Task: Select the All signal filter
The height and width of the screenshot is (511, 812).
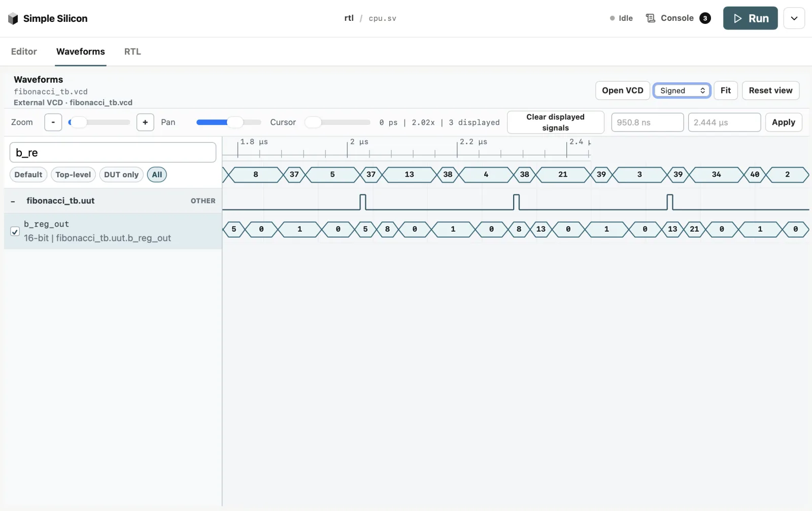Action: [x=157, y=175]
